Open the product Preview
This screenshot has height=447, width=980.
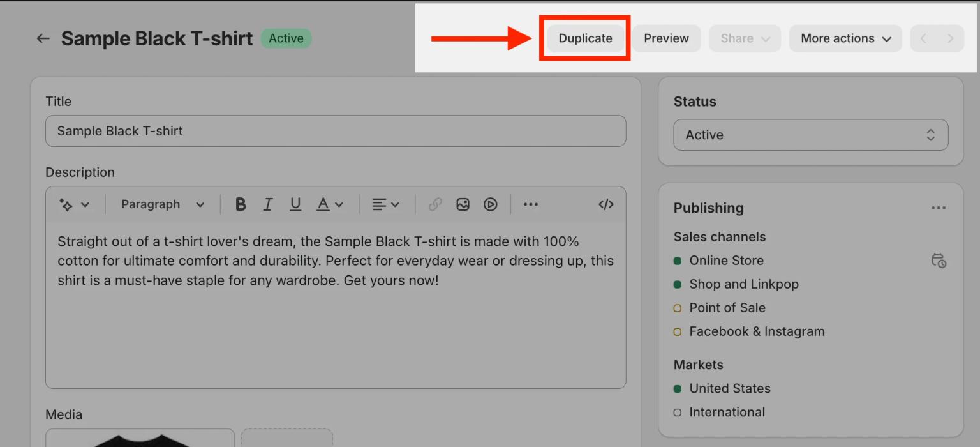tap(666, 38)
